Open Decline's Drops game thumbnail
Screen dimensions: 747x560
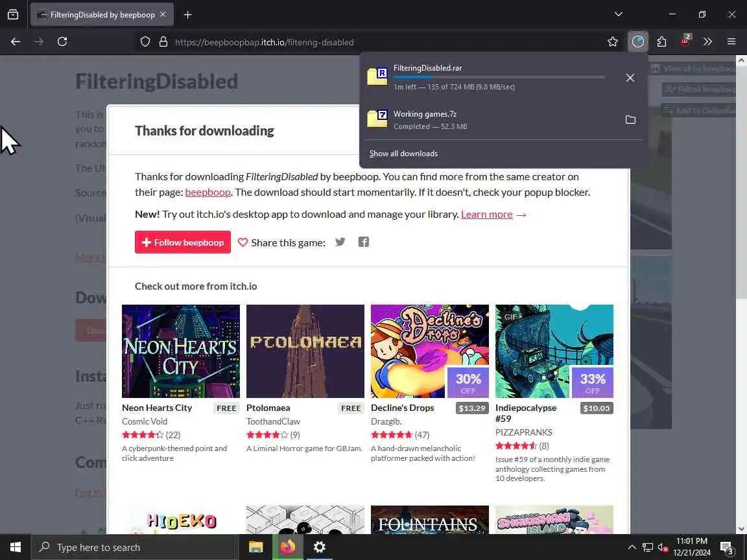point(430,351)
